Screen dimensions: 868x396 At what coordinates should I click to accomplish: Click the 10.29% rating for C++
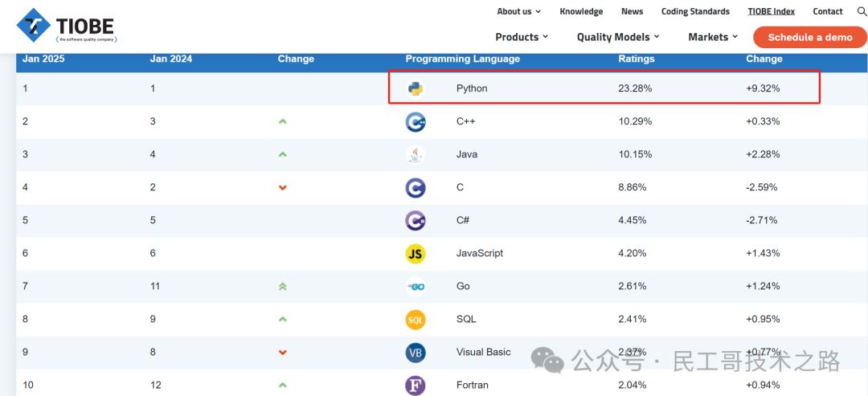tap(635, 121)
